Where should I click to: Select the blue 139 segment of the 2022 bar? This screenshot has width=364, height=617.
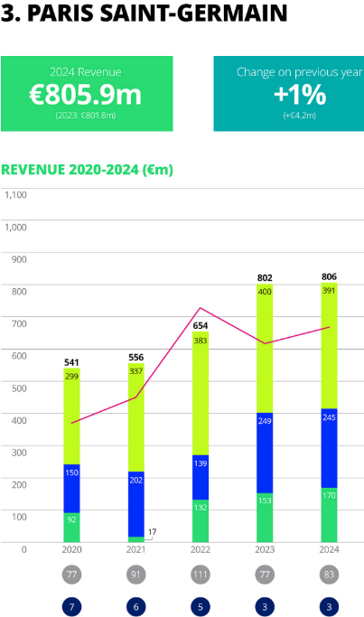(201, 478)
